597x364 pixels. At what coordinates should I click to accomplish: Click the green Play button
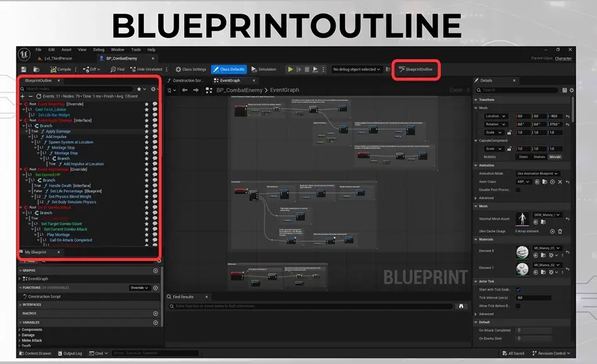click(290, 69)
